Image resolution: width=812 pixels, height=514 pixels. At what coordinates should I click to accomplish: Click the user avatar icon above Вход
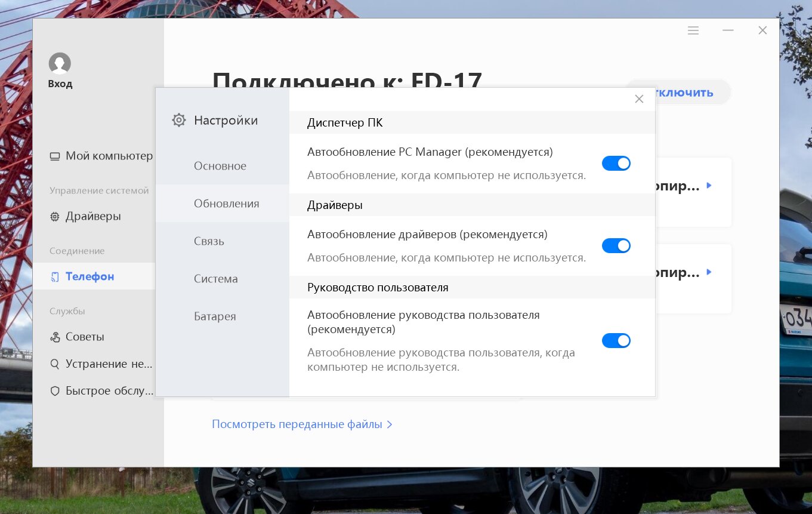coord(60,63)
